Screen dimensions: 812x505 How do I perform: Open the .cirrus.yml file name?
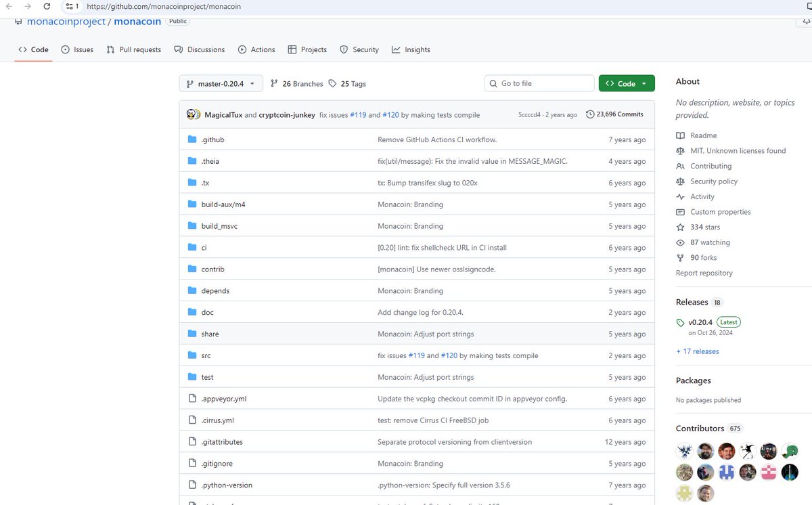(217, 420)
